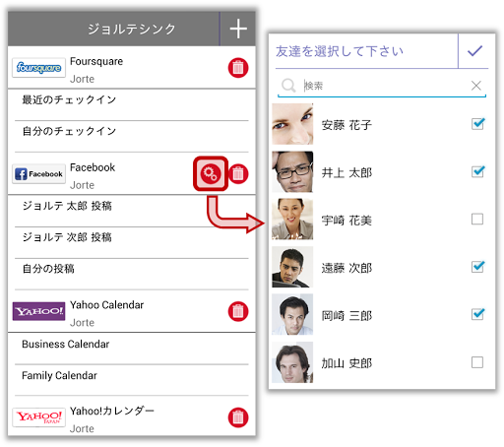
Task: Check the 宇崎 花美 checkbox
Action: click(477, 219)
